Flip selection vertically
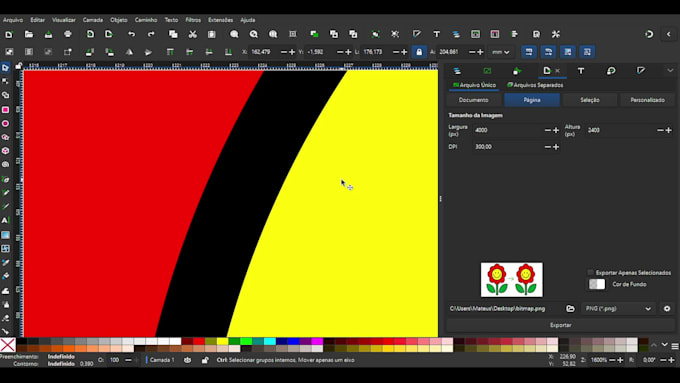This screenshot has height=383, width=680. click(x=148, y=52)
